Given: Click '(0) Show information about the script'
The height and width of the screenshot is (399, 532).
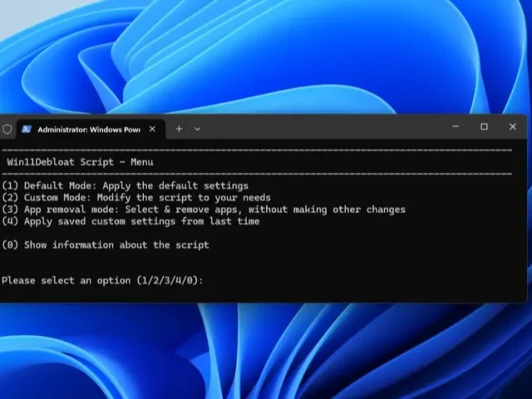Looking at the screenshot, I should [106, 245].
